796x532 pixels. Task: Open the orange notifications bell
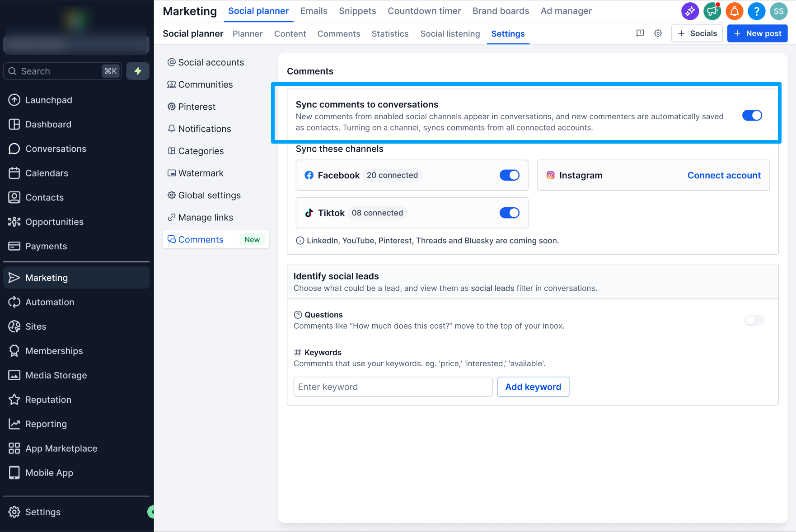coord(734,11)
